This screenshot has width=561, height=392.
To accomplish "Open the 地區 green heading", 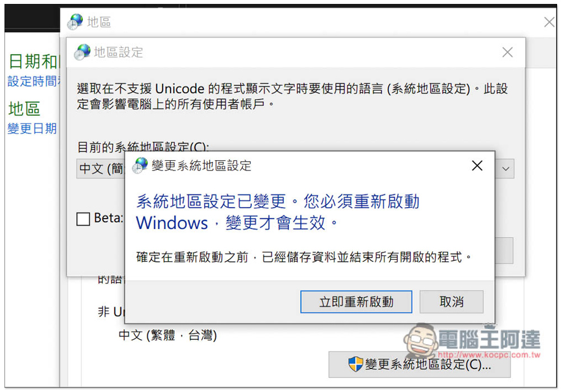I will click(x=24, y=109).
